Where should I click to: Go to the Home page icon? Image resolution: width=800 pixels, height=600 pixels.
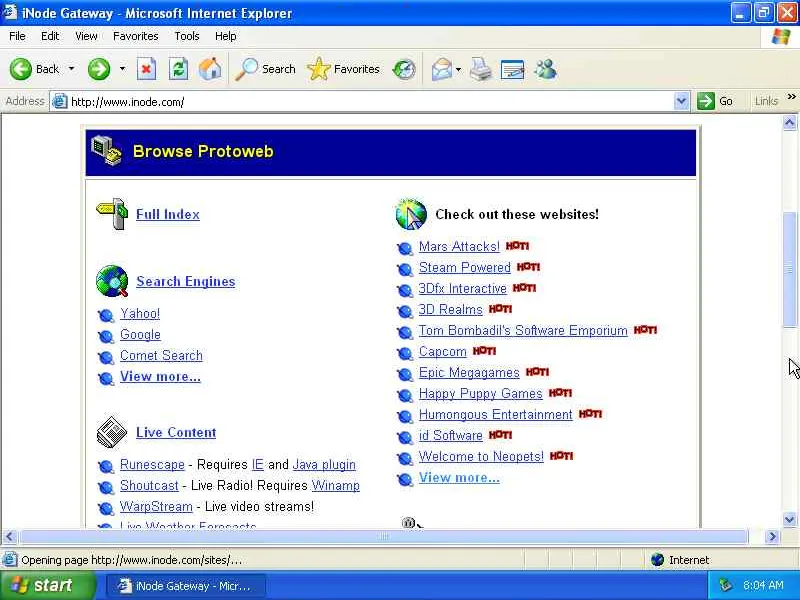tap(210, 69)
